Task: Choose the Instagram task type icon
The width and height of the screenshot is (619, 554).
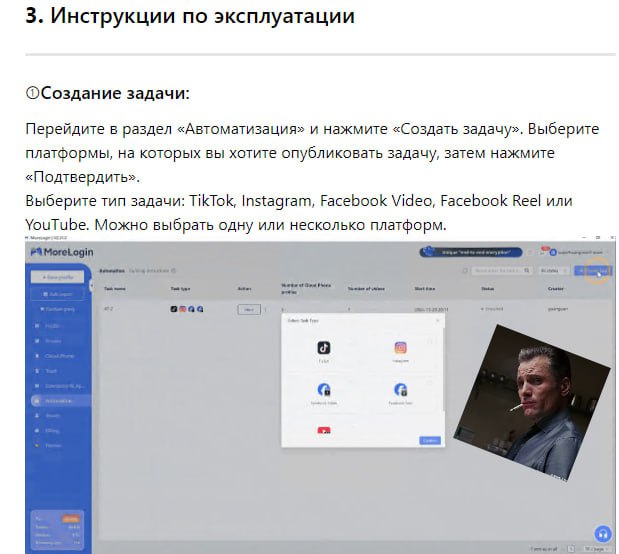Action: click(x=400, y=348)
